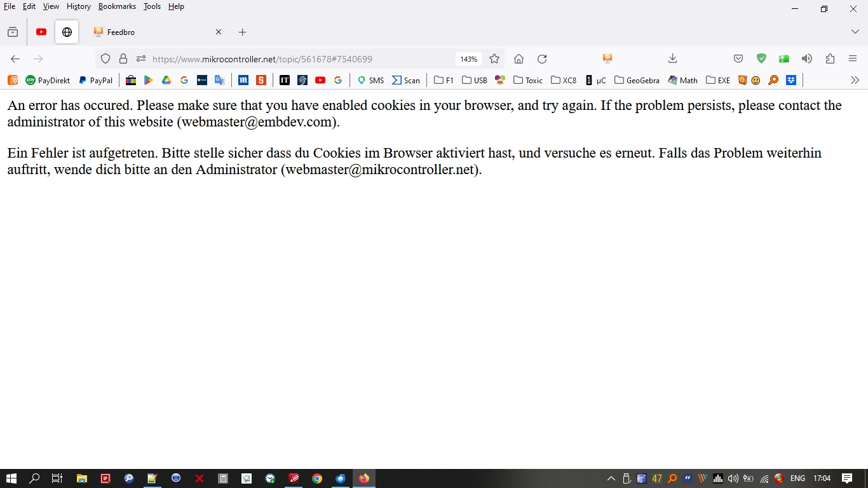The width and height of the screenshot is (868, 488).
Task: Open the black IT bookmark icon
Action: pos(285,80)
